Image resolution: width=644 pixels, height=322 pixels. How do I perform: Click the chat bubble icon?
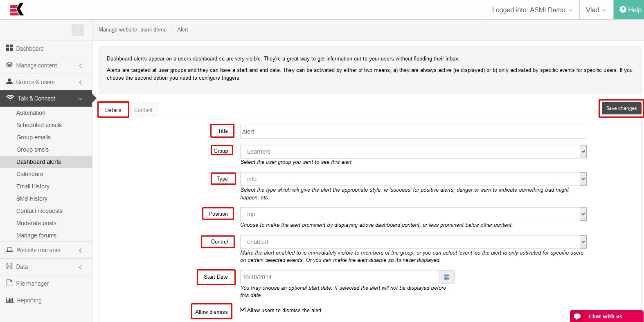click(x=577, y=316)
